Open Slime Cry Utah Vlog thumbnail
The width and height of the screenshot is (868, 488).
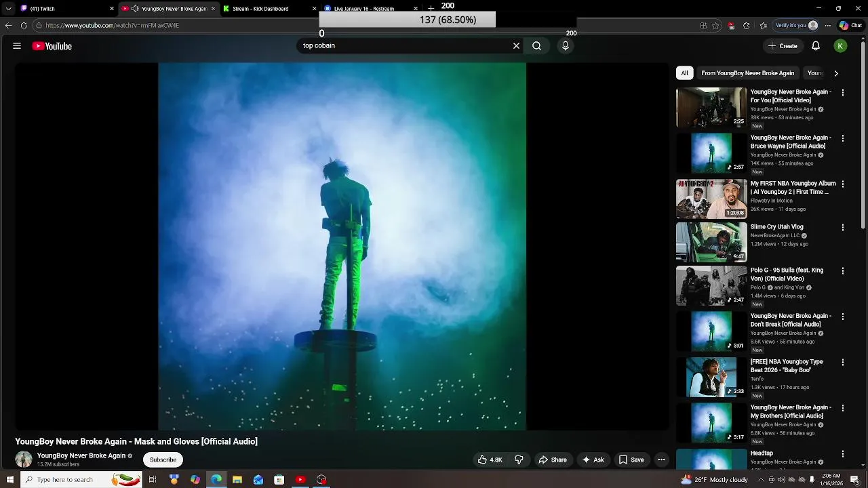(x=711, y=242)
